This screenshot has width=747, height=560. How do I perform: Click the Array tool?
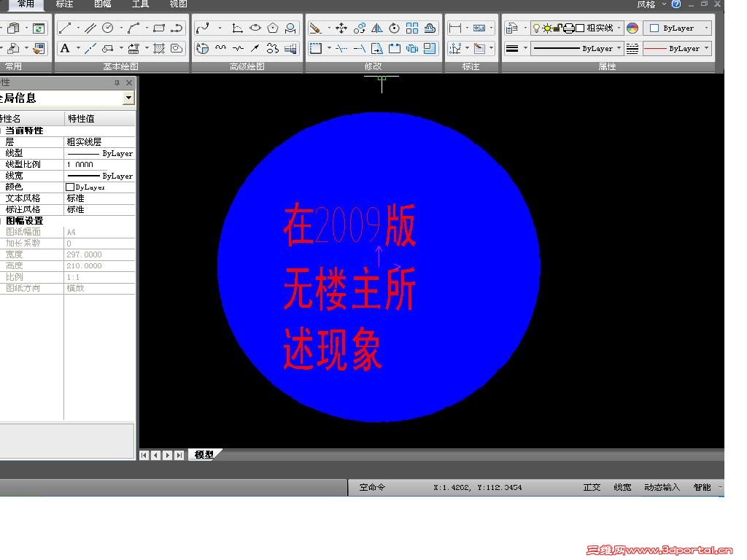[412, 28]
